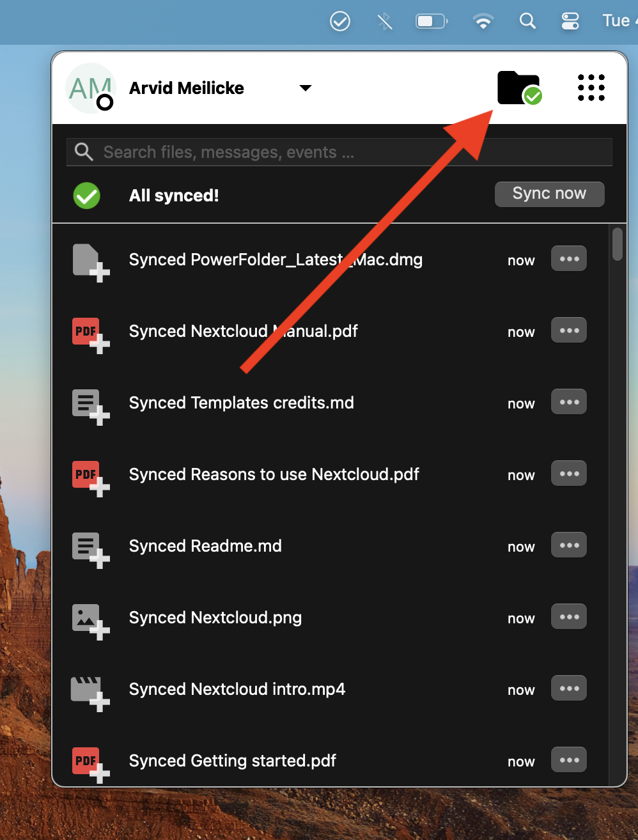
Task: Select 'Synced Nextcloud intro.mp4' entry
Action: (x=237, y=689)
